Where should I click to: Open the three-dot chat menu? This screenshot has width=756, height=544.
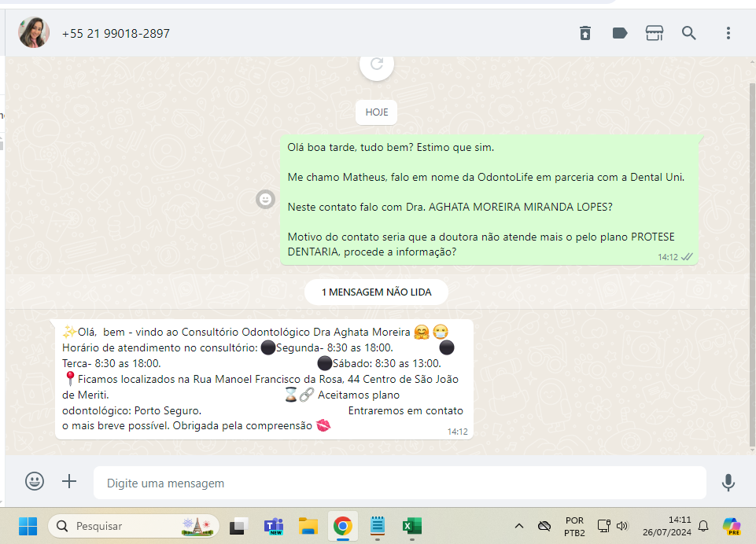tap(728, 33)
